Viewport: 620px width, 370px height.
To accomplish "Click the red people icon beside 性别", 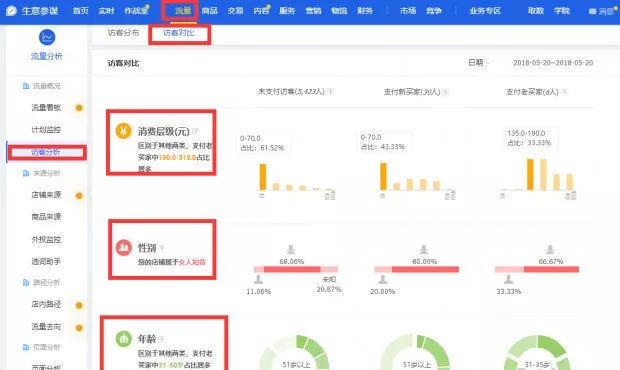I will [123, 247].
